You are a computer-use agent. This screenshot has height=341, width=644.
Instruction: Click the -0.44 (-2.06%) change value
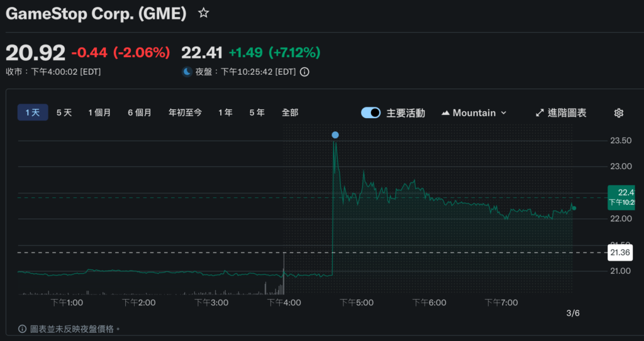point(121,53)
